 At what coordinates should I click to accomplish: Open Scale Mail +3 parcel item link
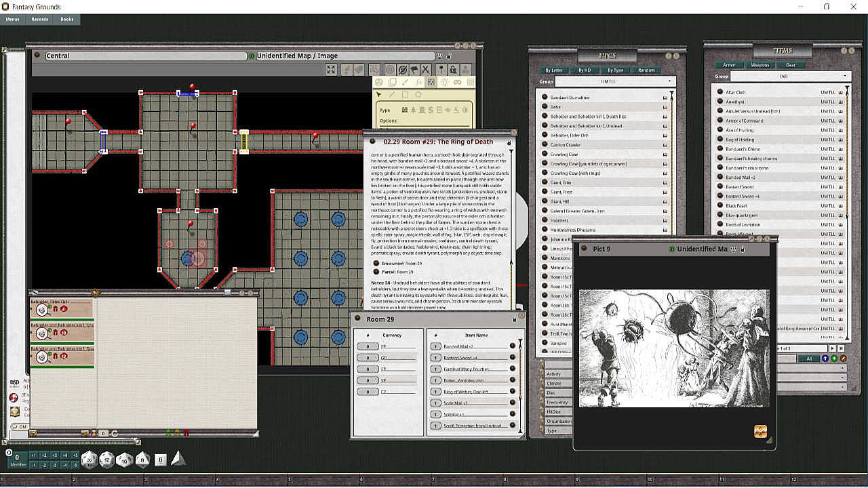click(513, 403)
